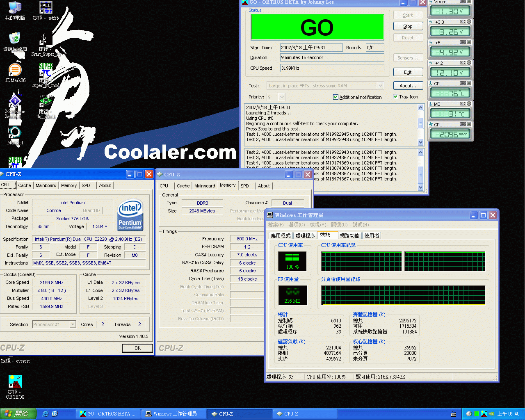Click the keyboard input method icon on the taskbar
The height and width of the screenshot is (420, 525).
click(454, 414)
